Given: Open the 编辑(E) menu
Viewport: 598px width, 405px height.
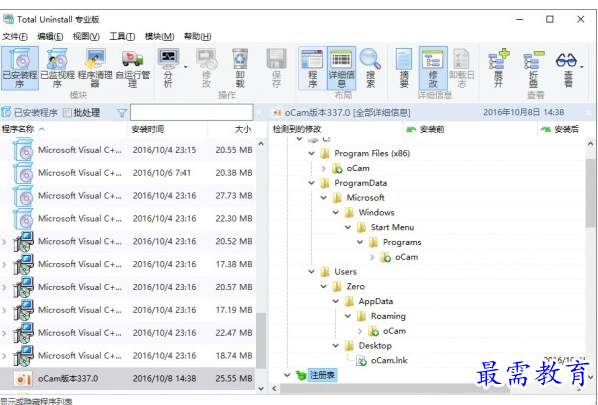Looking at the screenshot, I should [50, 37].
